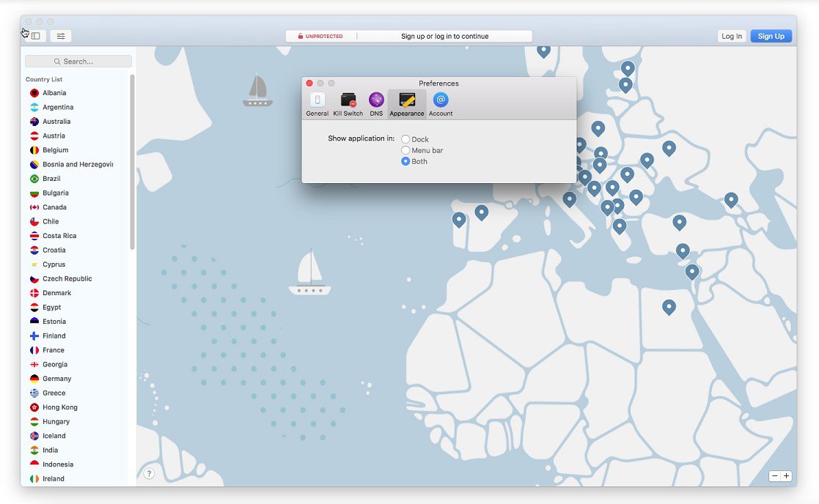Click the Chile flag icon
The height and width of the screenshot is (504, 819).
tap(34, 222)
